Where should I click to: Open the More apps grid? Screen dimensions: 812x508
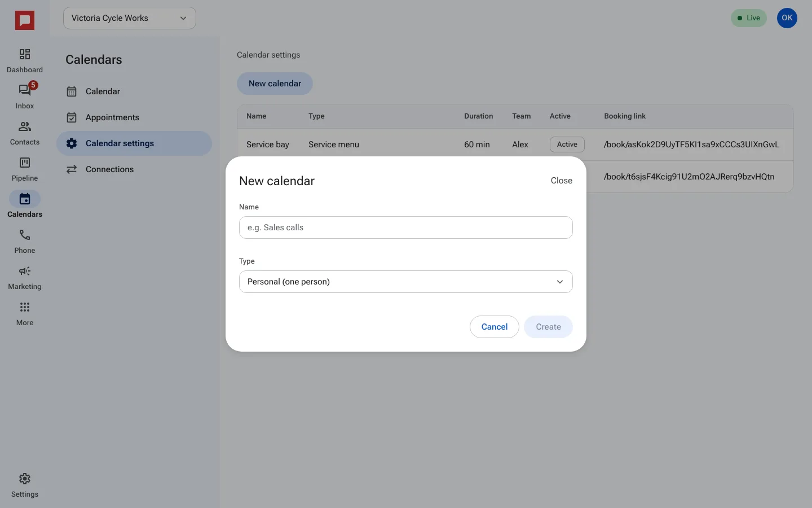pyautogui.click(x=25, y=313)
